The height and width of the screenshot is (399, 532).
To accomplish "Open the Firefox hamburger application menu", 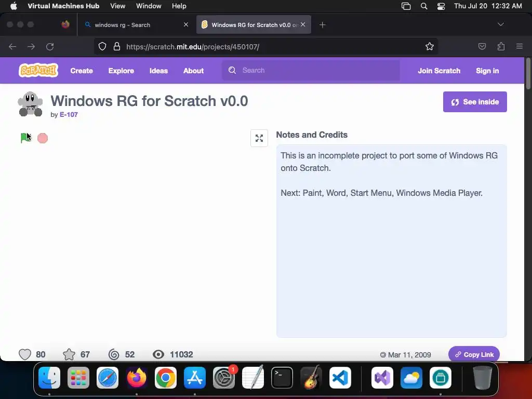I will [x=520, y=46].
